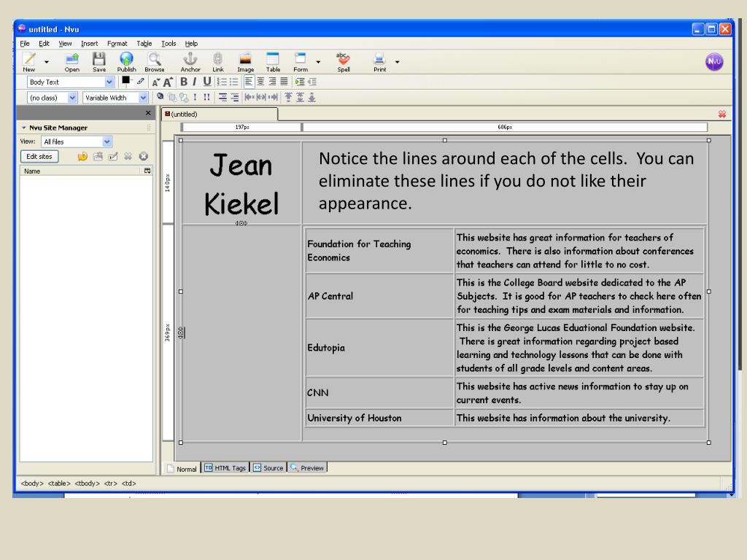Image resolution: width=747 pixels, height=560 pixels.
Task: Insert a named Anchor via toolbar
Action: pyautogui.click(x=190, y=62)
